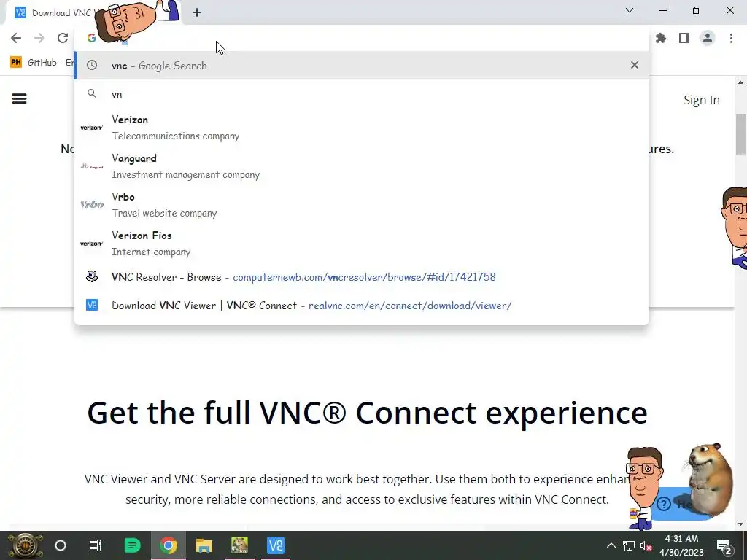Viewport: 747px width, 560px height.
Task: Open the Start button on taskbar
Action: 25,545
